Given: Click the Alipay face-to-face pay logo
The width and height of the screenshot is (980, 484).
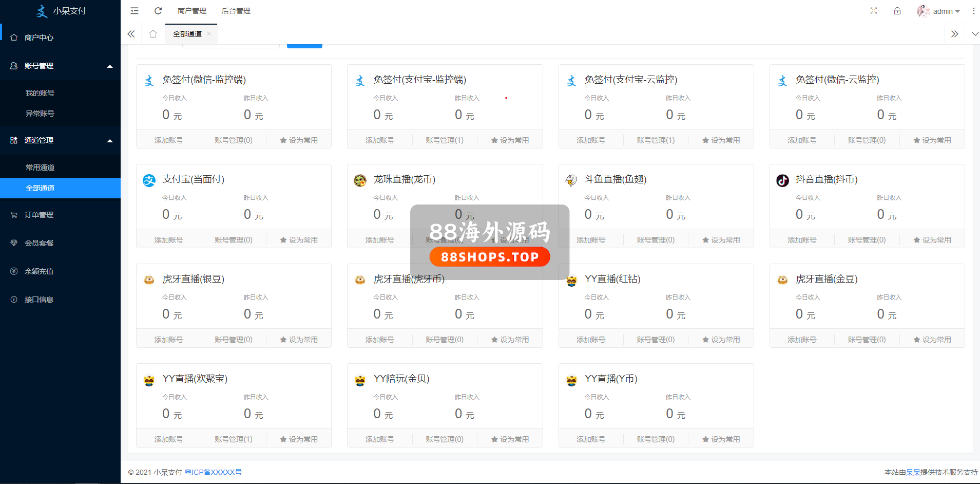Looking at the screenshot, I should point(149,180).
